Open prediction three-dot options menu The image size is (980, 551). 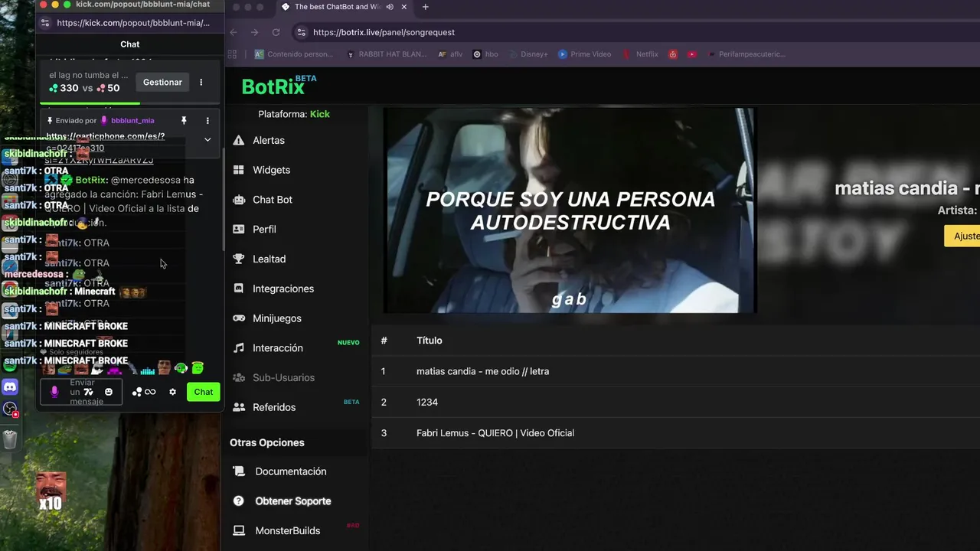pyautogui.click(x=201, y=82)
